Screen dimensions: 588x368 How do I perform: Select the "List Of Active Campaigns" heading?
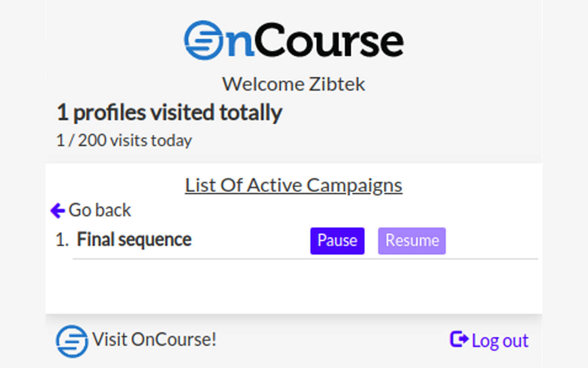click(294, 185)
